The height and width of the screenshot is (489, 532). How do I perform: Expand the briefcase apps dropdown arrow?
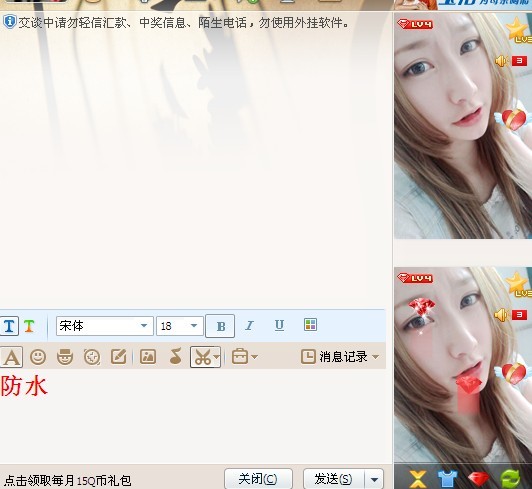point(255,357)
